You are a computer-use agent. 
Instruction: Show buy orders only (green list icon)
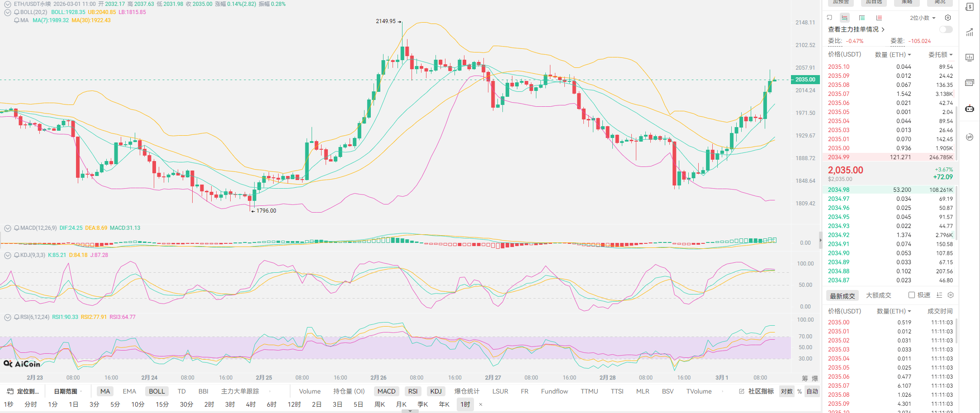862,18
